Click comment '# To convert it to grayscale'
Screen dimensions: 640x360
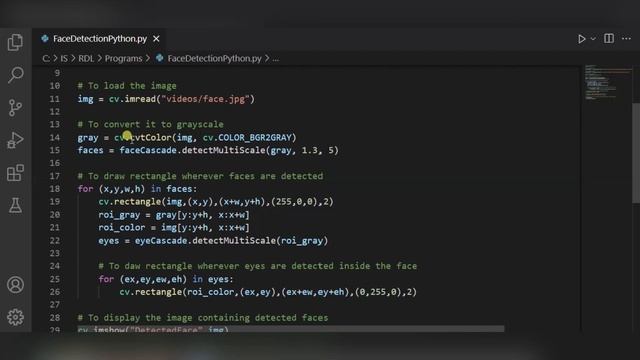[151, 124]
